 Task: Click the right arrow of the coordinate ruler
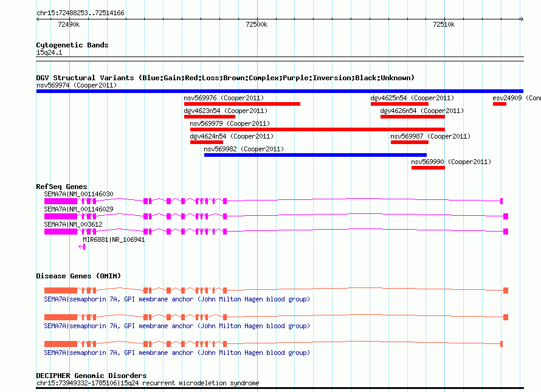pyautogui.click(x=522, y=19)
